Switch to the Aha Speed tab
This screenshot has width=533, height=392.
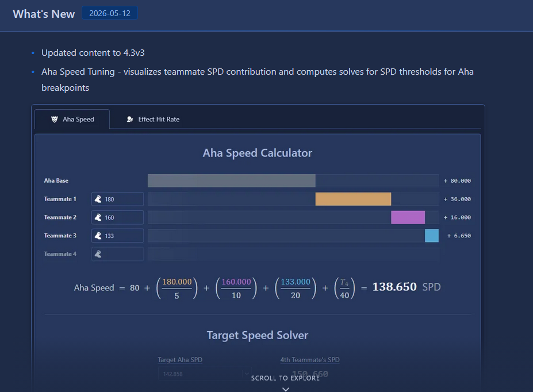[x=72, y=119]
